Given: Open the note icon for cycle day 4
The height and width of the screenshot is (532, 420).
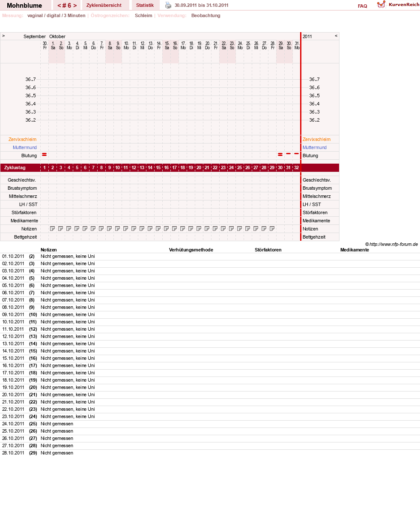Looking at the screenshot, I should (69, 229).
